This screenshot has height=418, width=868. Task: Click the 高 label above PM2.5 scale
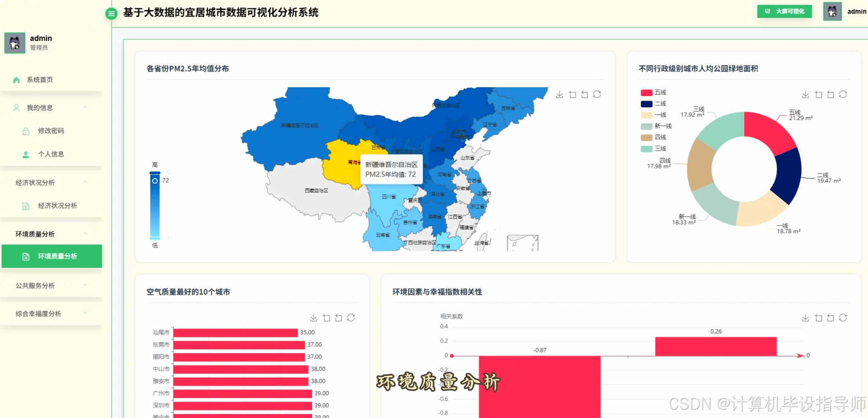(155, 165)
